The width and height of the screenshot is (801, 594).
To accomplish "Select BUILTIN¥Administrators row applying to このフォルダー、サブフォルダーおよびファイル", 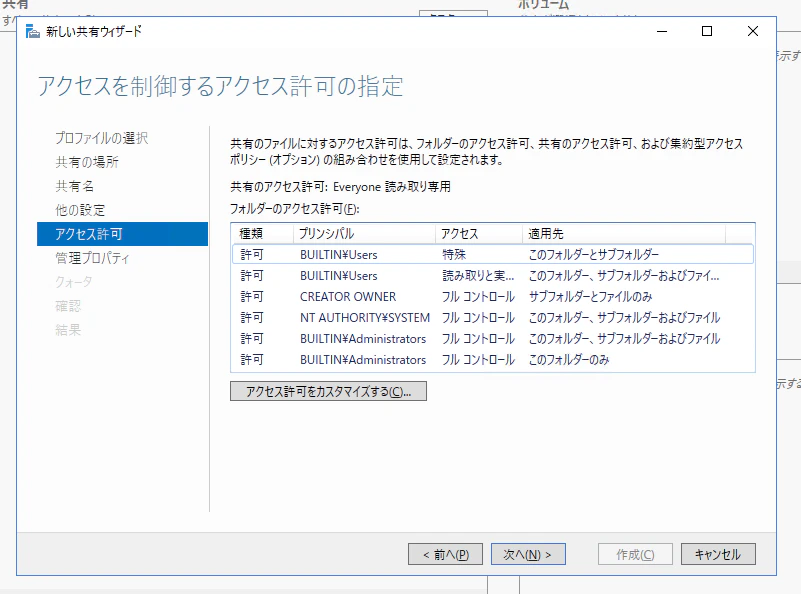I will (493, 339).
